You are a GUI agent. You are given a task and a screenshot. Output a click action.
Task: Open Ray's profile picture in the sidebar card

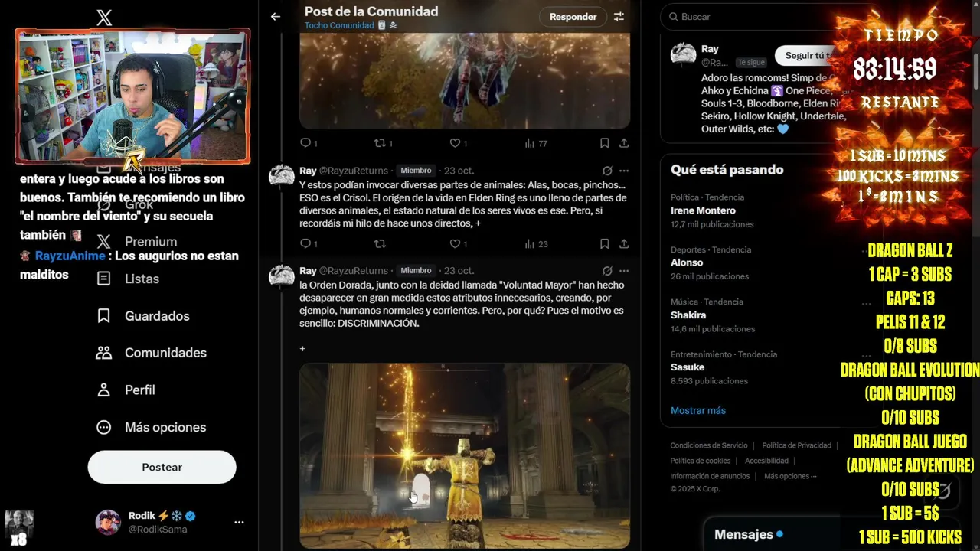pyautogui.click(x=683, y=55)
